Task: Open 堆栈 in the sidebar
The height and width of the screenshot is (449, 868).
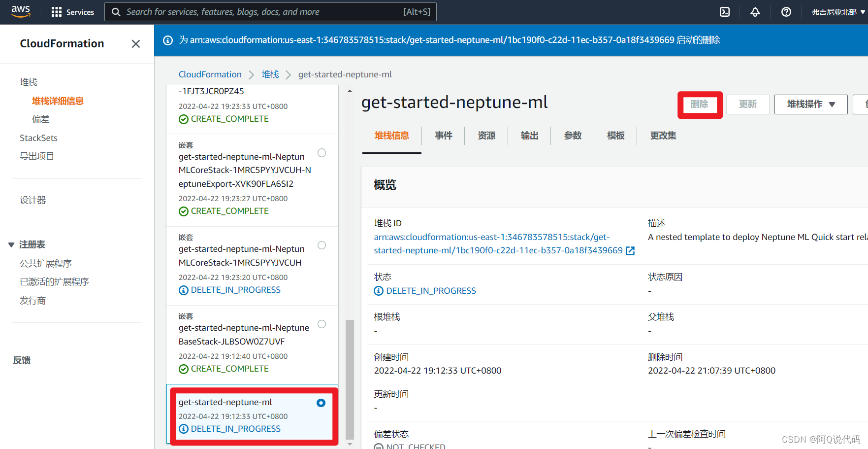Action: pos(29,82)
